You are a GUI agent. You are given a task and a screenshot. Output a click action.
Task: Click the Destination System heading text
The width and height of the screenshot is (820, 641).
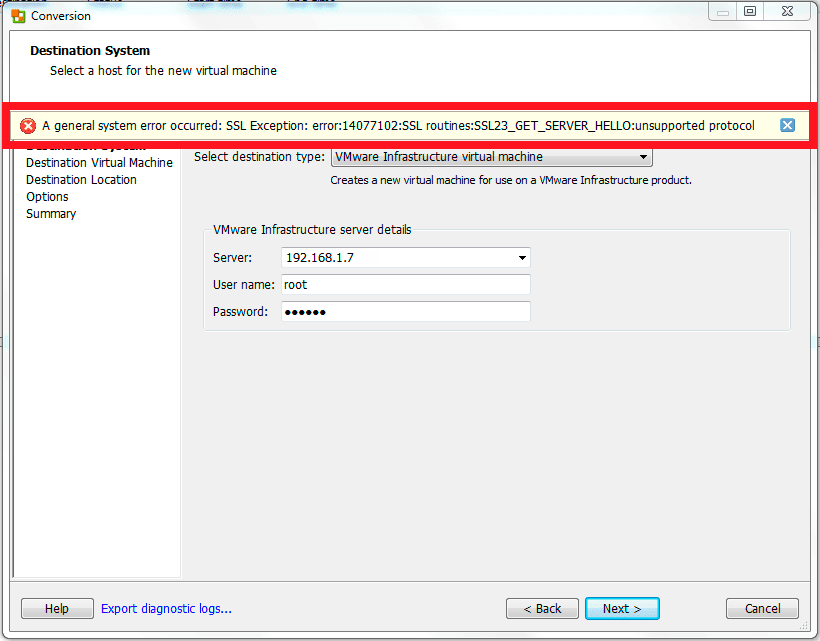pyautogui.click(x=90, y=51)
